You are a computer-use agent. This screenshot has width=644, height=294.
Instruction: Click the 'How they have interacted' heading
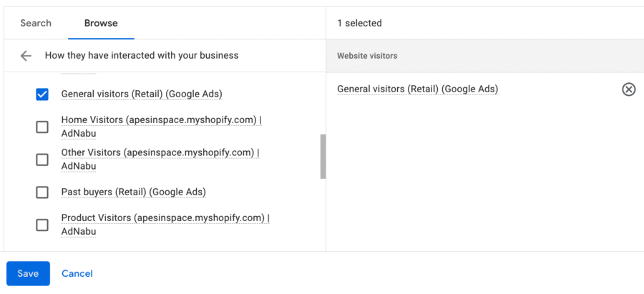pyautogui.click(x=142, y=55)
